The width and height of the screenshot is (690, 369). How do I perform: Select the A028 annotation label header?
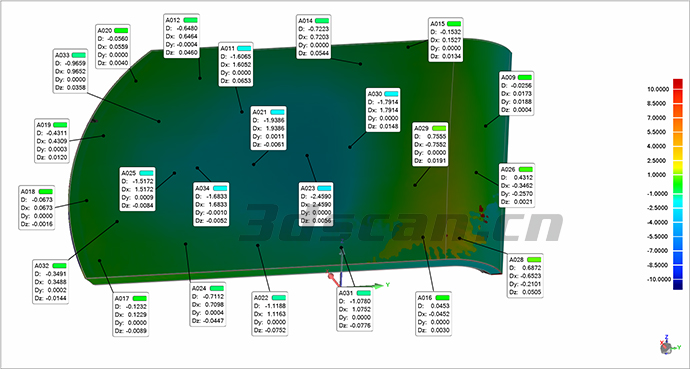click(525, 260)
